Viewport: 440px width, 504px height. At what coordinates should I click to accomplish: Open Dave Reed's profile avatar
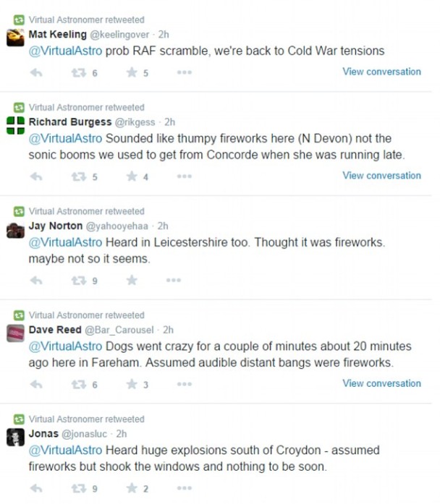15,333
